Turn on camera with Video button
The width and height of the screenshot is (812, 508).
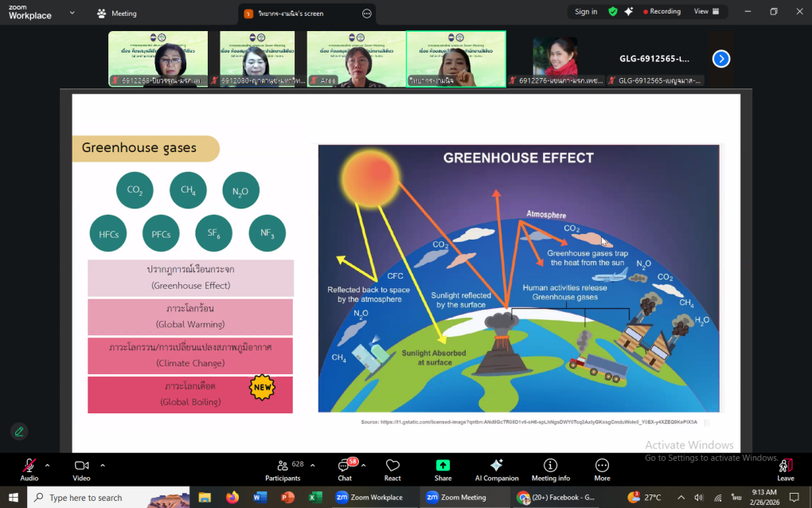(x=81, y=469)
